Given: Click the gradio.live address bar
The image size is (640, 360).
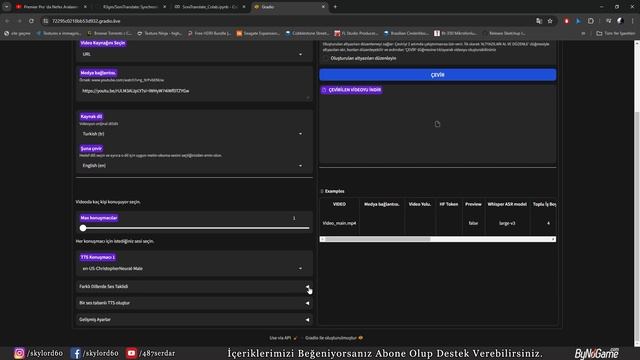Looking at the screenshot, I should (x=286, y=21).
